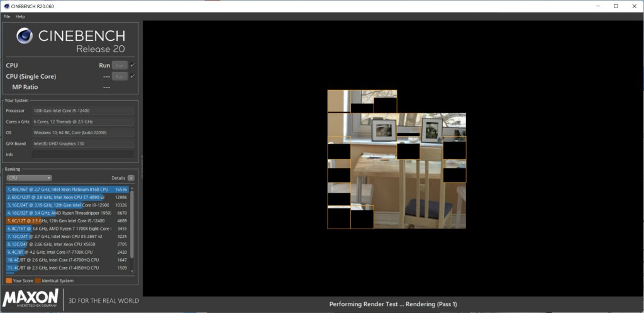This screenshot has height=313, width=644.
Task: Open the CPU ranking type dropdown
Action: click(x=29, y=178)
